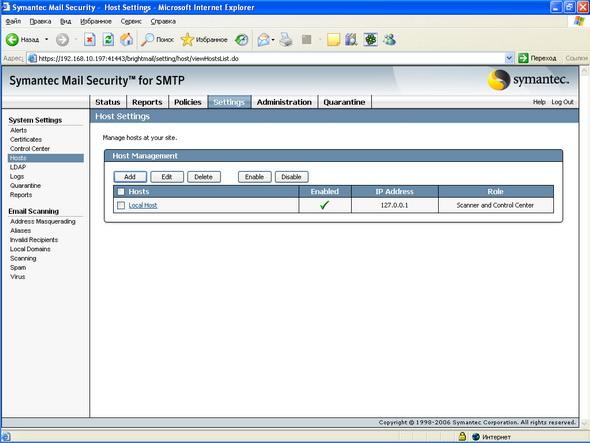Click the green bug toolbar icon
Viewport: 590px width, 443px height.
click(x=370, y=40)
